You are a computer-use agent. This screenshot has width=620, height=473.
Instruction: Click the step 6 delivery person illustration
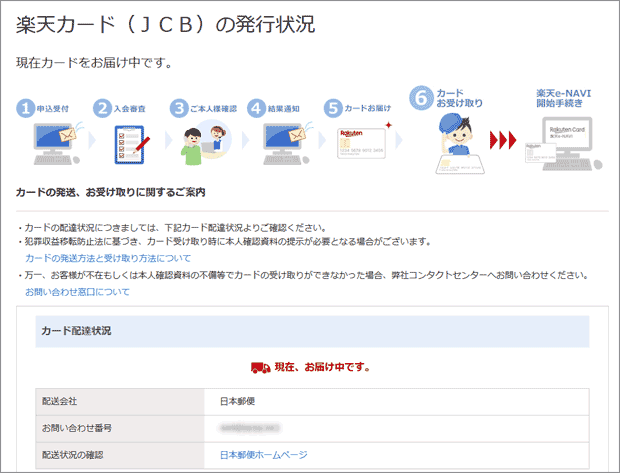coord(459,144)
